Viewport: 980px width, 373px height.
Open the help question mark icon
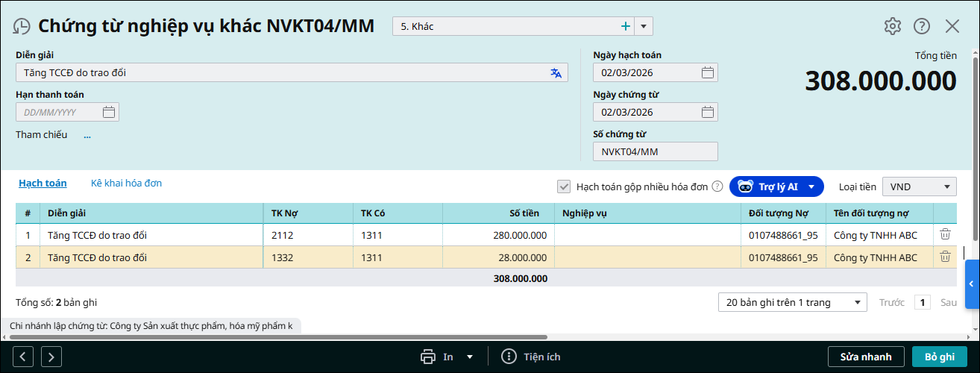coord(922,26)
